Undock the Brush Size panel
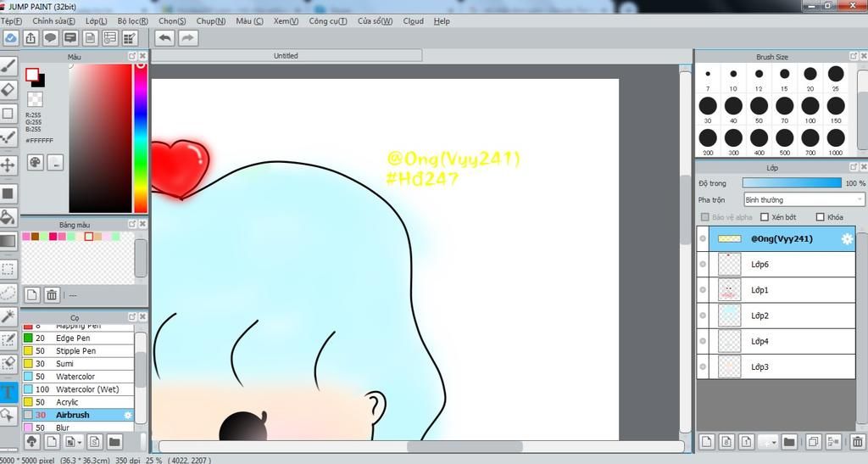868x464 pixels. [x=854, y=56]
